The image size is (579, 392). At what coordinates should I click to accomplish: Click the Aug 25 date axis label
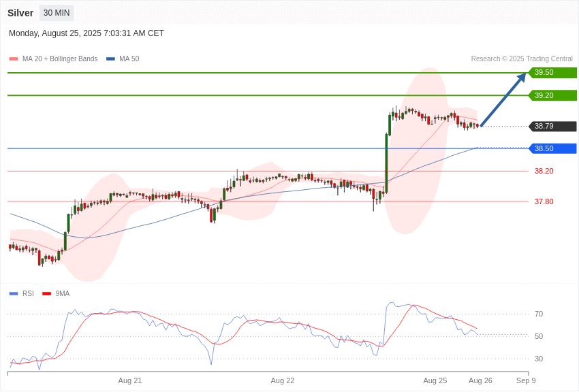[435, 380]
